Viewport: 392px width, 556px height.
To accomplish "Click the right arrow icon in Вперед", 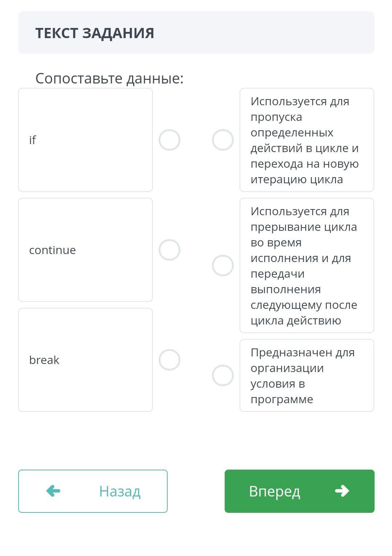I will 342,491.
